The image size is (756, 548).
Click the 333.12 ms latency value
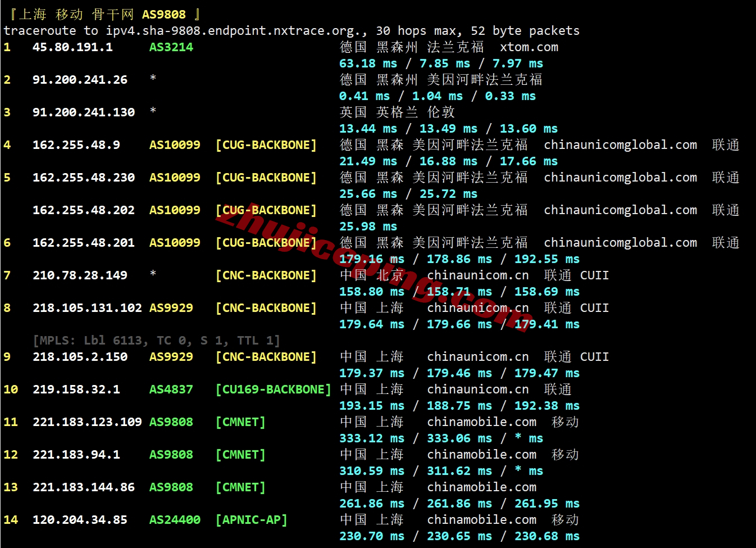(372, 438)
